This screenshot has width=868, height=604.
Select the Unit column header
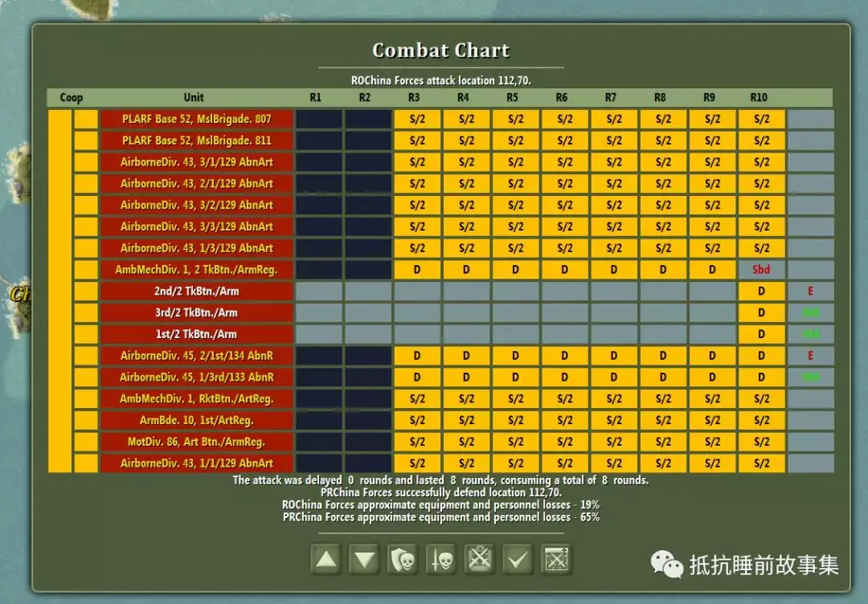pos(194,97)
